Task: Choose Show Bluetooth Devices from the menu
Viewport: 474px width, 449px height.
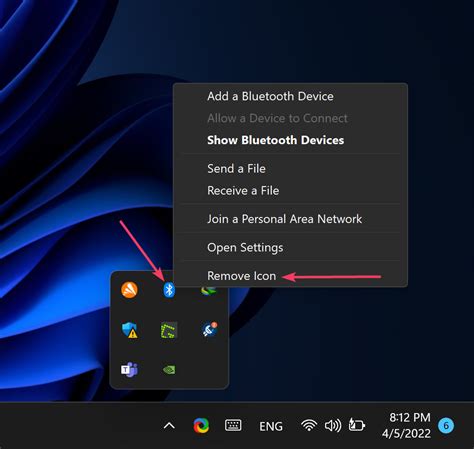Action: coord(275,140)
